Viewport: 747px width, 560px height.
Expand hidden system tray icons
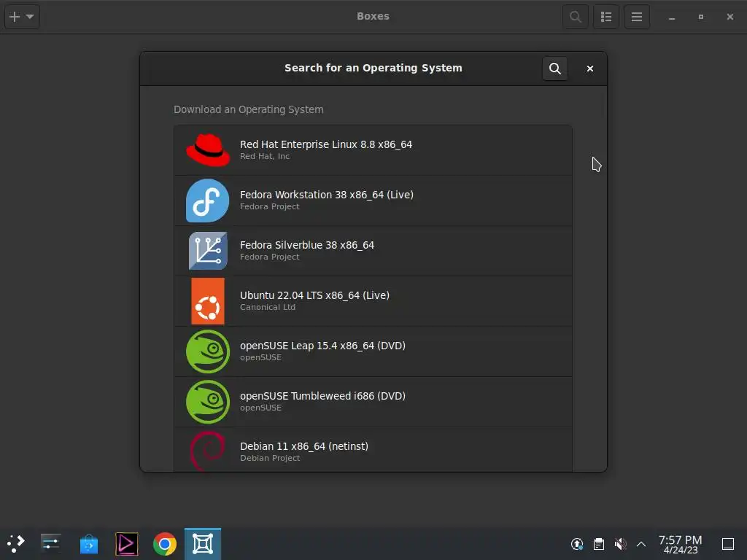click(x=641, y=544)
